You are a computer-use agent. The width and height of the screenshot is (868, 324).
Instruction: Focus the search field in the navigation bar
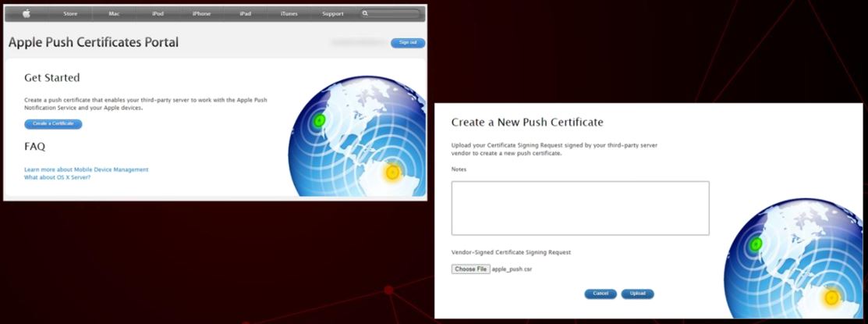point(394,13)
